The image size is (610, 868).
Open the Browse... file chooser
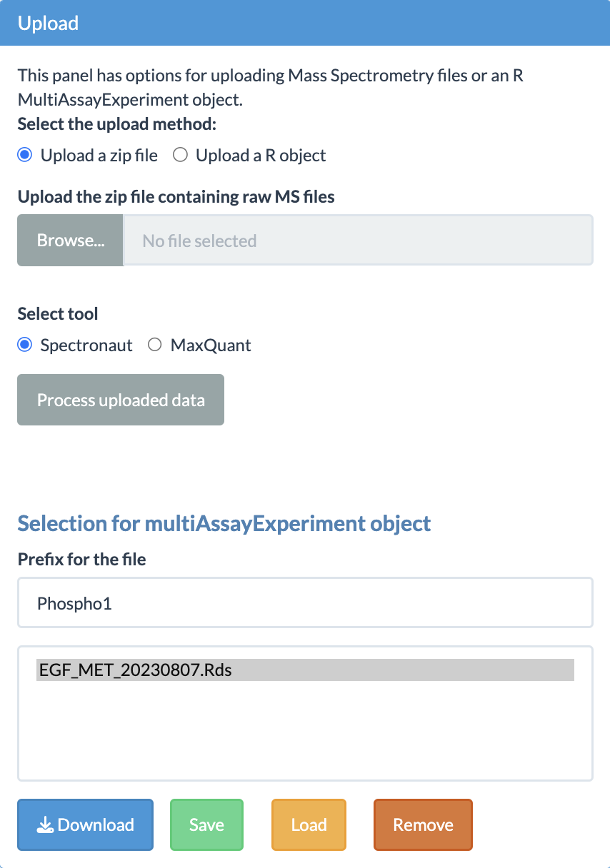[71, 241]
